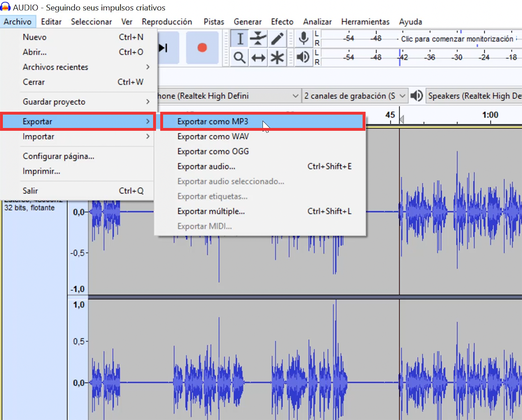Click the 1:00 mark on timeline ruler
This screenshot has height=420, width=522.
pyautogui.click(x=490, y=115)
